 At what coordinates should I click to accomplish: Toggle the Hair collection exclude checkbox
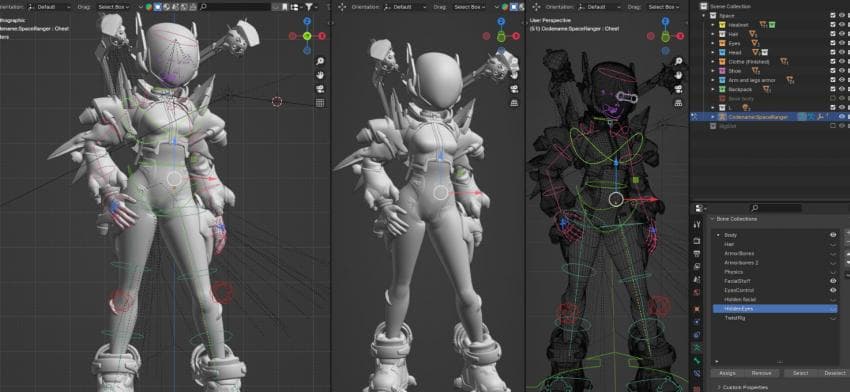pyautogui.click(x=833, y=34)
